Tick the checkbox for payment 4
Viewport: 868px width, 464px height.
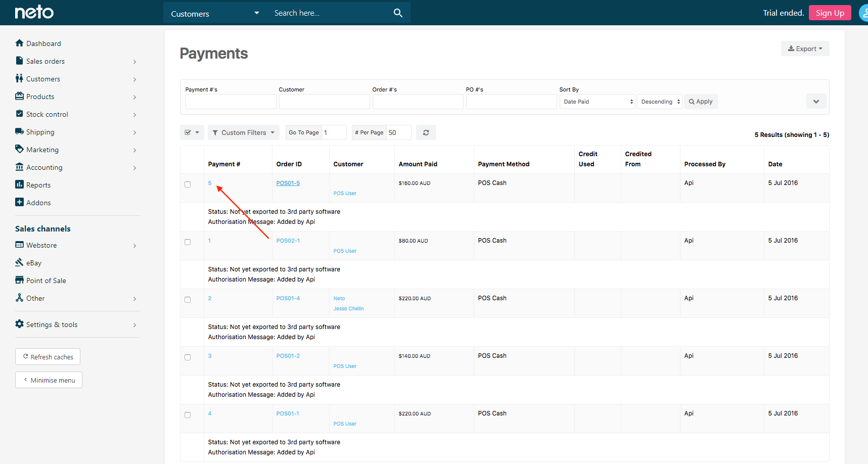[x=188, y=415]
